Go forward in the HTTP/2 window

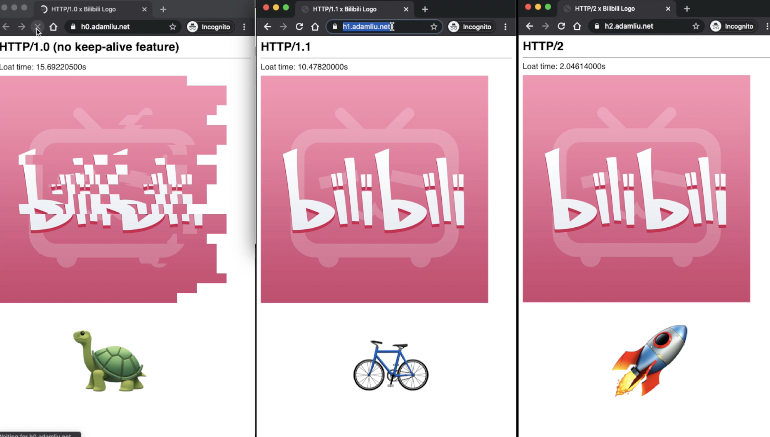tap(545, 26)
